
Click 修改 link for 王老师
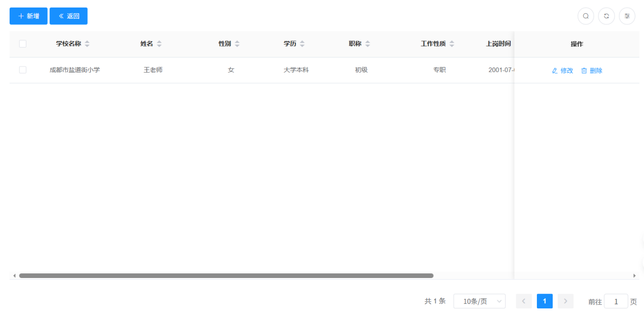[562, 71]
